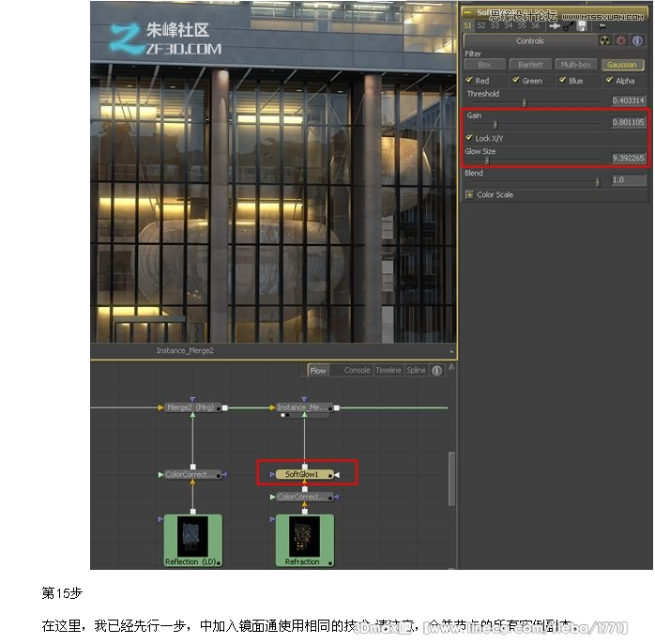
Task: Select the Refraction loader thumbnail
Action: (305, 541)
